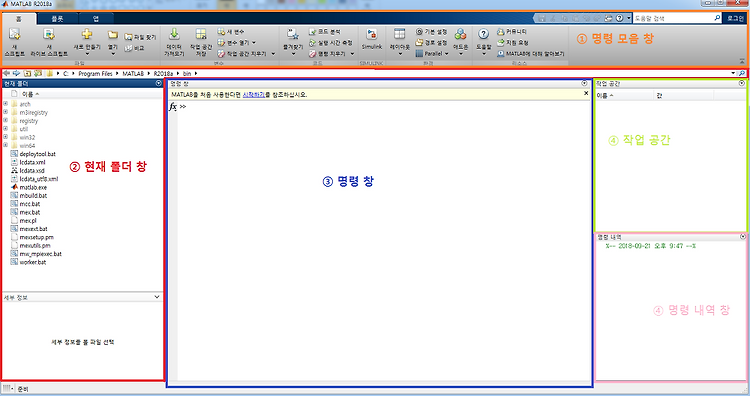Viewport: 750px width, 396px height.
Task: Click the 로그인 (Sign In) button
Action: pos(736,18)
